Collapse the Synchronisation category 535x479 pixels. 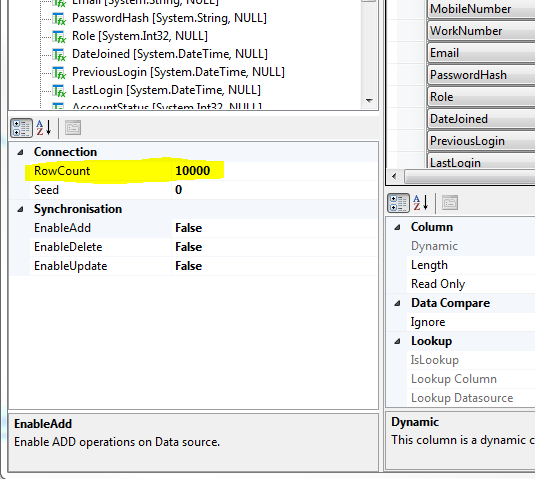pos(20,209)
